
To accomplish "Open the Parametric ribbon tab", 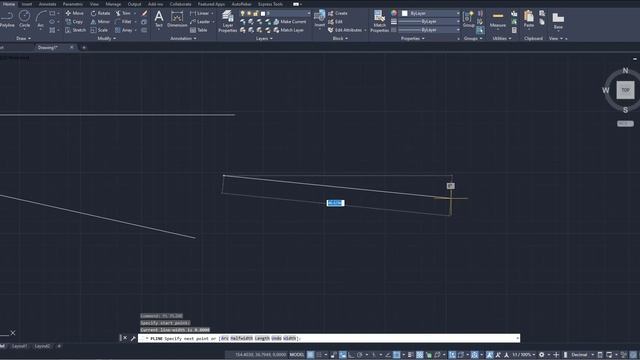I will (73, 4).
